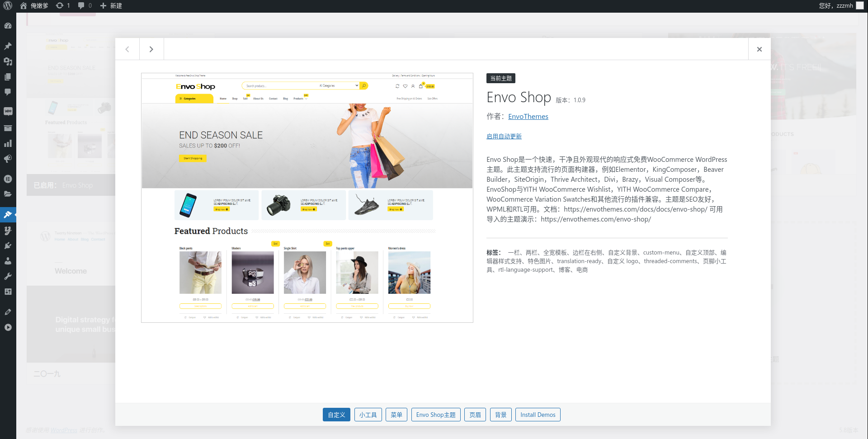This screenshot has height=439, width=868.
Task: Open Users sidebar icon
Action: 8,261
